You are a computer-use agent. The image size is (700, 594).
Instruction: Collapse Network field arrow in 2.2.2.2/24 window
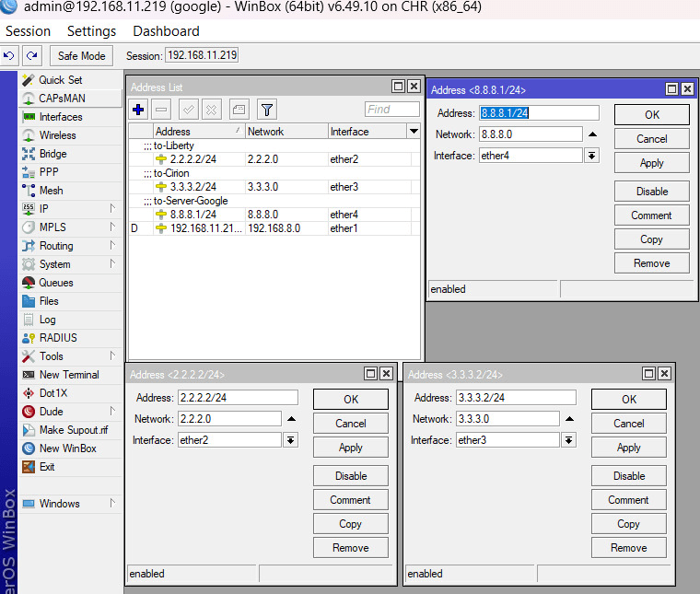[291, 419]
